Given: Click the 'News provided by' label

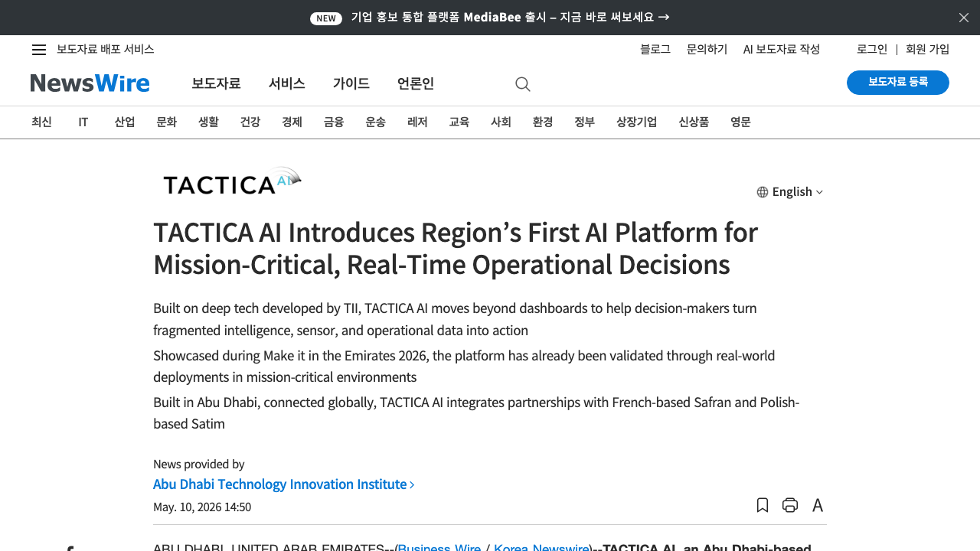Looking at the screenshot, I should click(199, 465).
